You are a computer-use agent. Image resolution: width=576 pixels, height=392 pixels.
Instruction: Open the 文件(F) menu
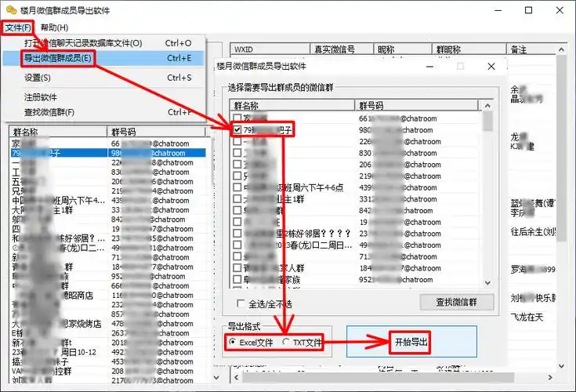click(18, 27)
